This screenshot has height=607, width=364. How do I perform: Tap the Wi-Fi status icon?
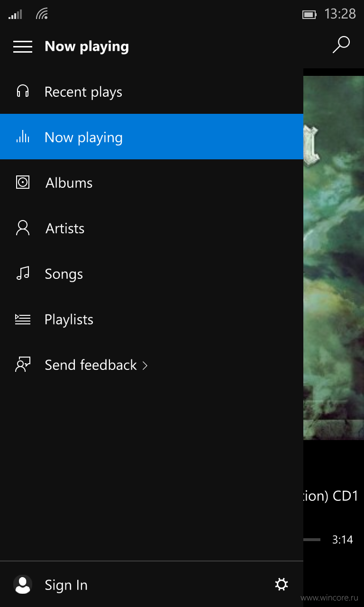coord(42,14)
